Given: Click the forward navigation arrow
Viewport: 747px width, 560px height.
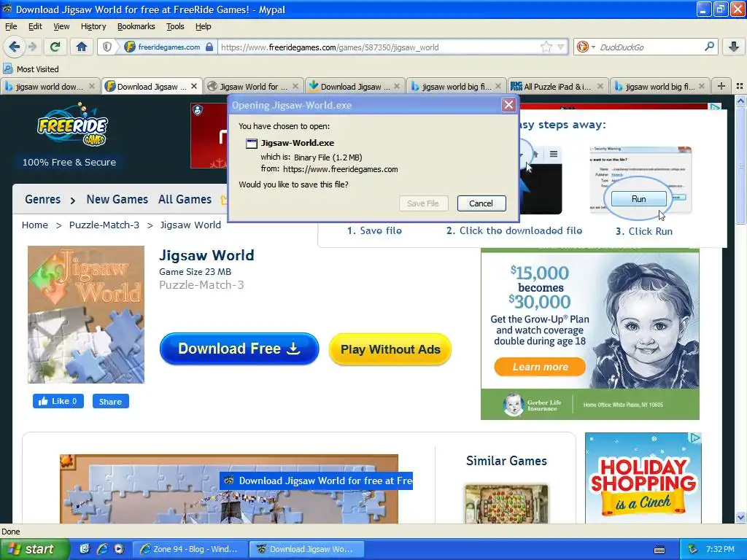Looking at the screenshot, I should [32, 47].
